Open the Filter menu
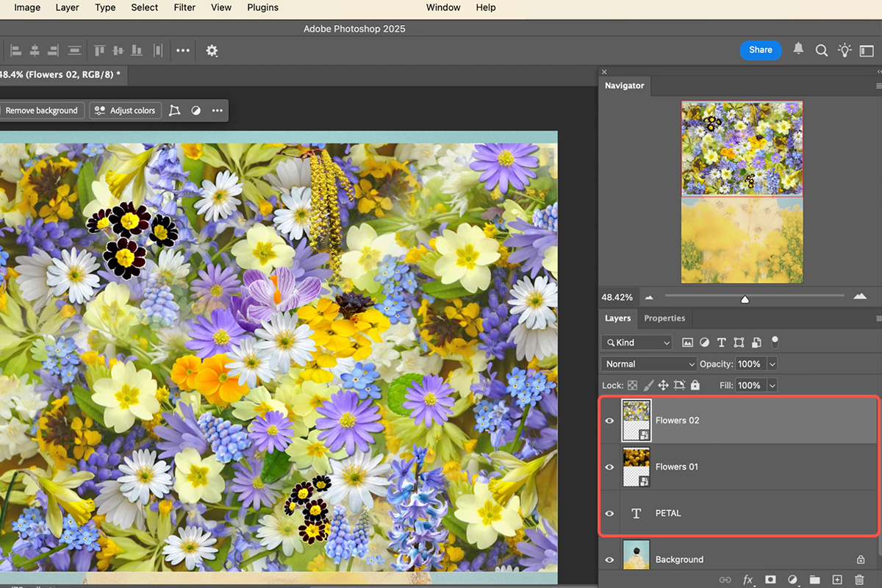The height and width of the screenshot is (588, 882). [184, 7]
